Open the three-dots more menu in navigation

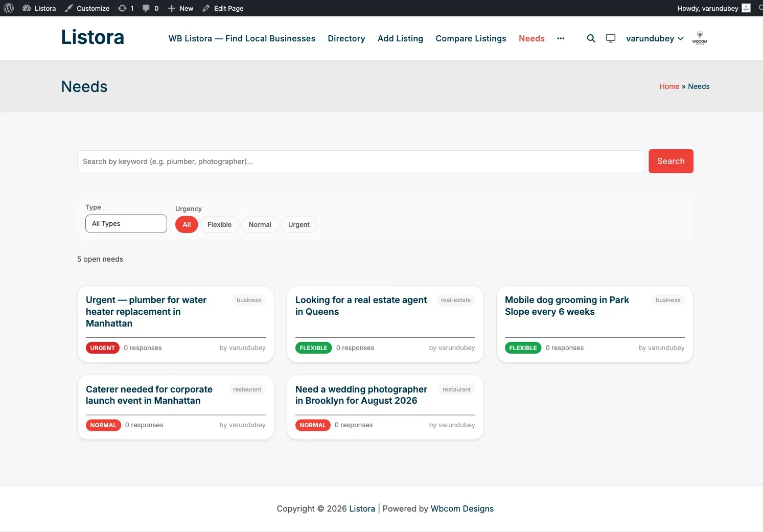(561, 38)
